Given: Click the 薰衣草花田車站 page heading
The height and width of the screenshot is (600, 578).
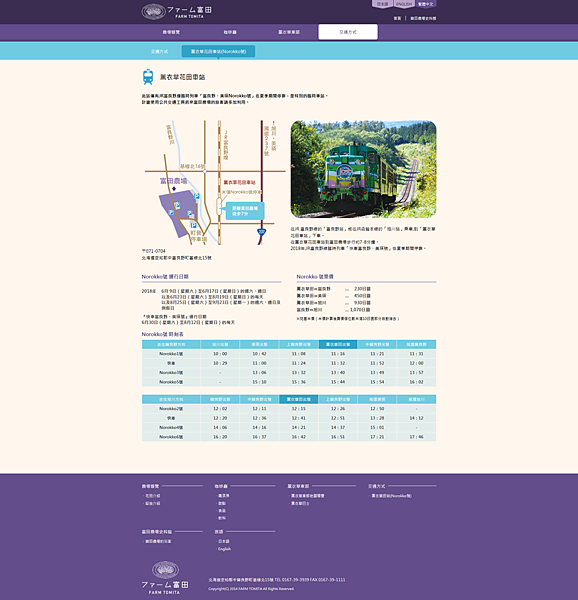Looking at the screenshot, I should point(182,77).
